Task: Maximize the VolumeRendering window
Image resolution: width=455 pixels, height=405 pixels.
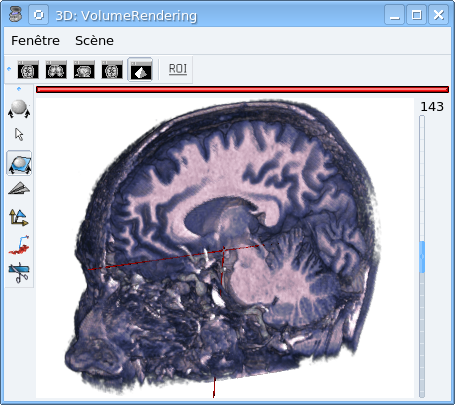Action: pos(416,15)
